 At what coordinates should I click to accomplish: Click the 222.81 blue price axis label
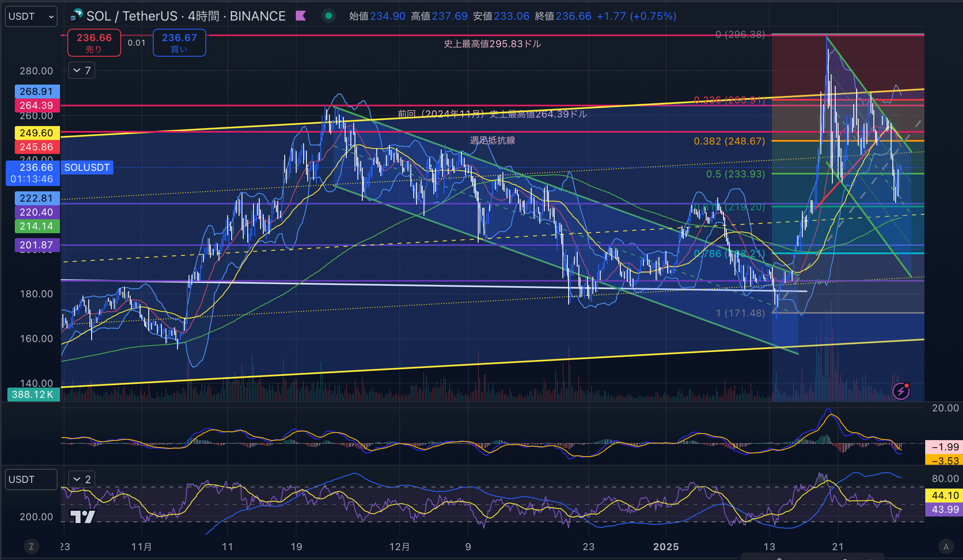point(37,198)
